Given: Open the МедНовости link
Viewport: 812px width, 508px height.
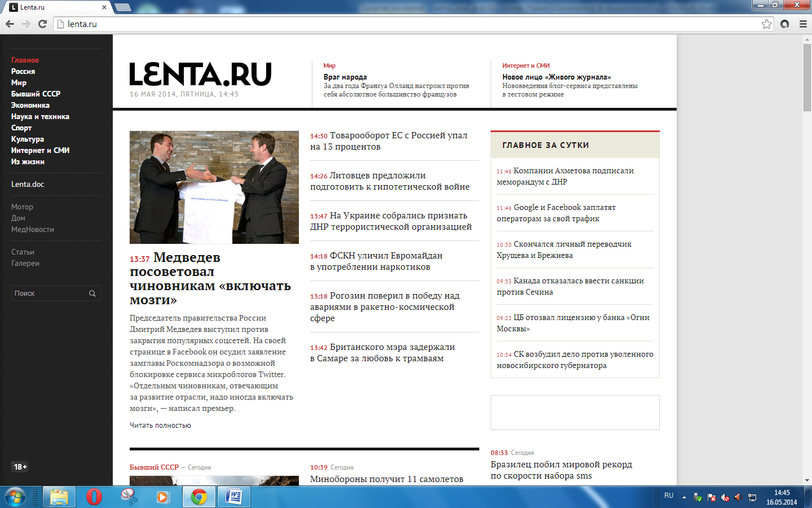Looking at the screenshot, I should [33, 230].
